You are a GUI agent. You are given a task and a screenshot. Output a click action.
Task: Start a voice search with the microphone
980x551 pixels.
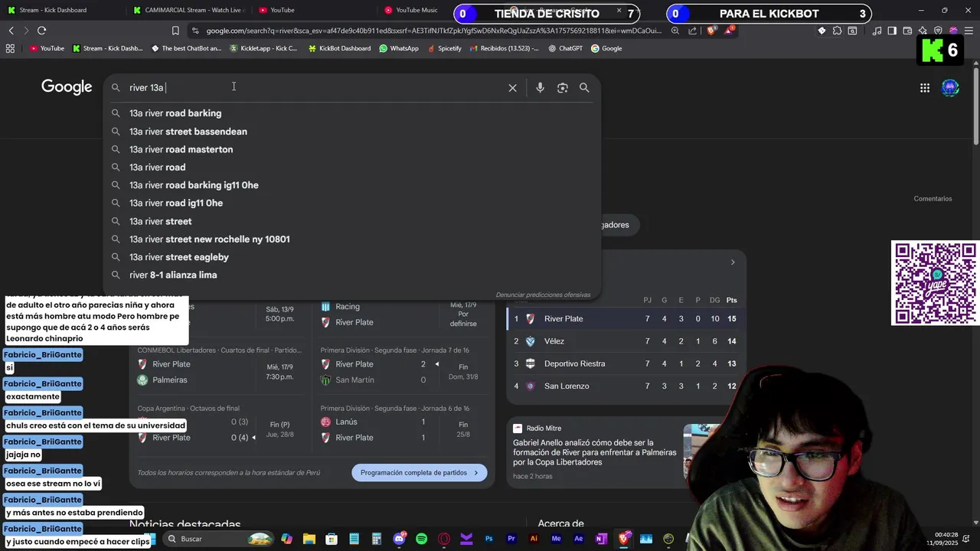pyautogui.click(x=540, y=88)
